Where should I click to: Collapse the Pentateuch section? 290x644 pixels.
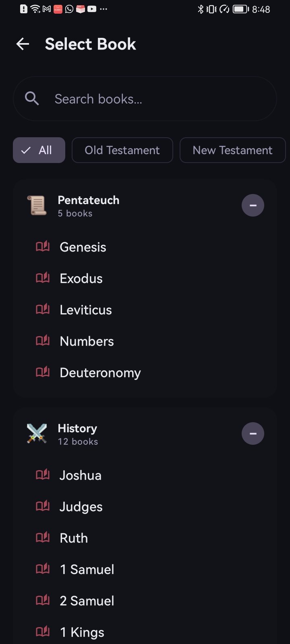[253, 205]
